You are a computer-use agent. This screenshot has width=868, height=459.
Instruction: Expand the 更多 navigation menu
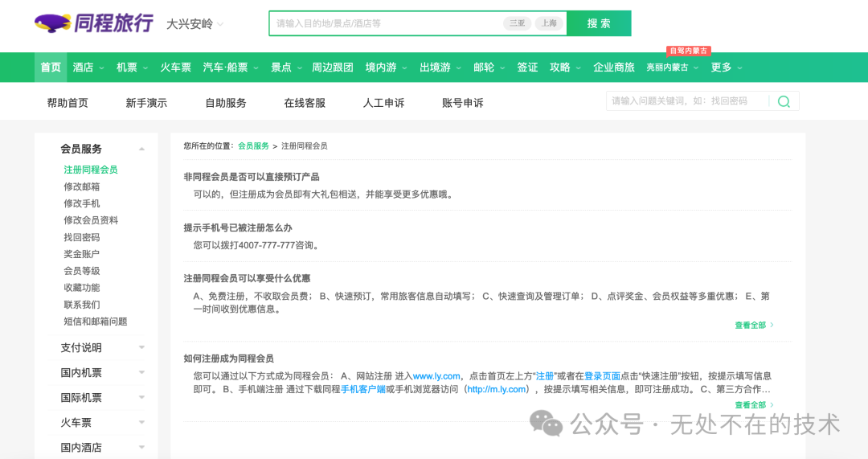pyautogui.click(x=727, y=67)
